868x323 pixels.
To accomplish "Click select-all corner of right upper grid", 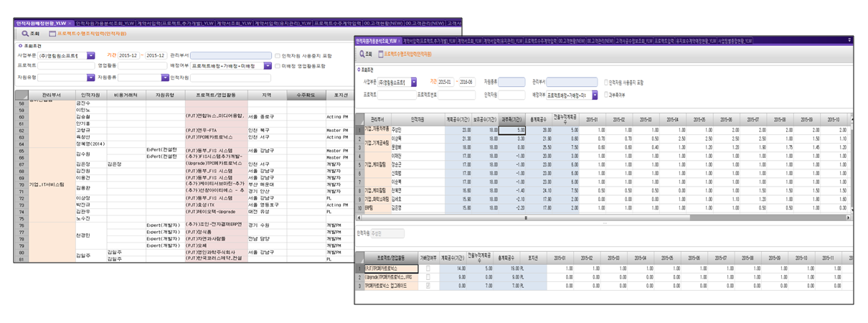I will 359,119.
